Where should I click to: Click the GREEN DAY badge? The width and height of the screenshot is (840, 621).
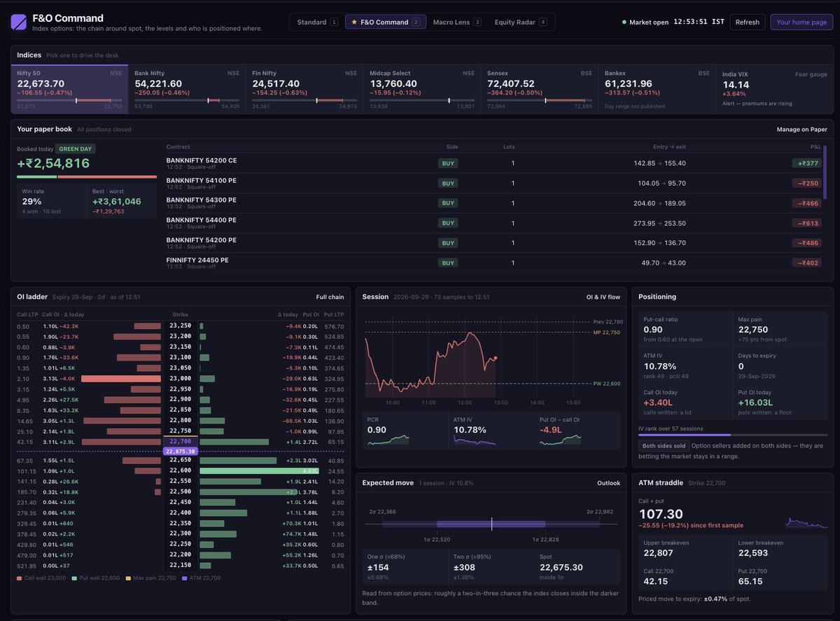[76, 148]
